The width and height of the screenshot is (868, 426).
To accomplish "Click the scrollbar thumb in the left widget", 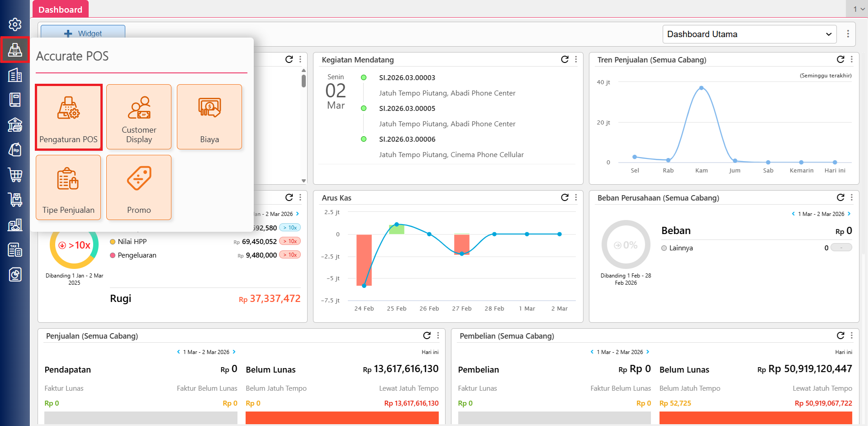I will [304, 81].
